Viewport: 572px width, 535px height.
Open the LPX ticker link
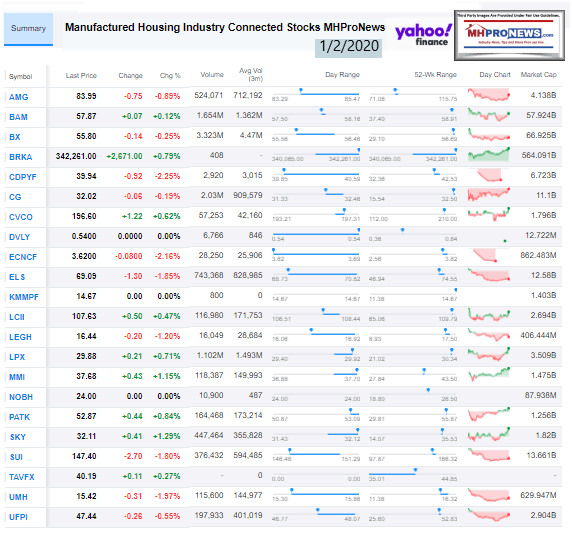[x=17, y=357]
